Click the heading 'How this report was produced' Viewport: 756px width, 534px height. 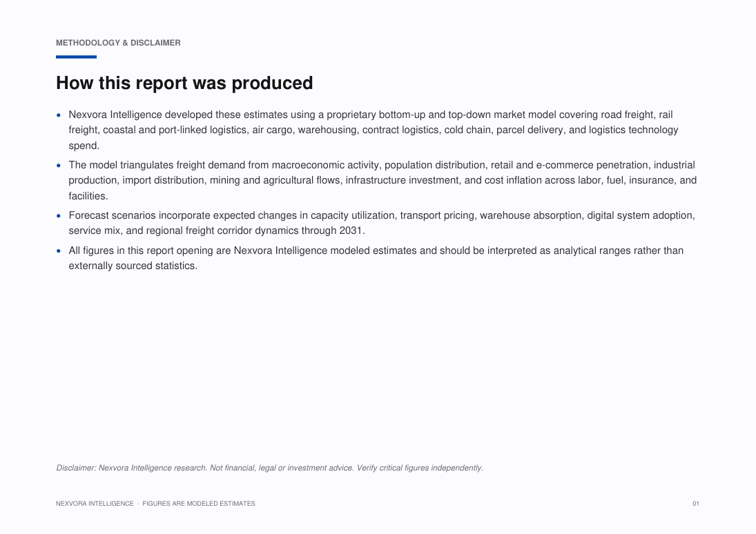(184, 83)
